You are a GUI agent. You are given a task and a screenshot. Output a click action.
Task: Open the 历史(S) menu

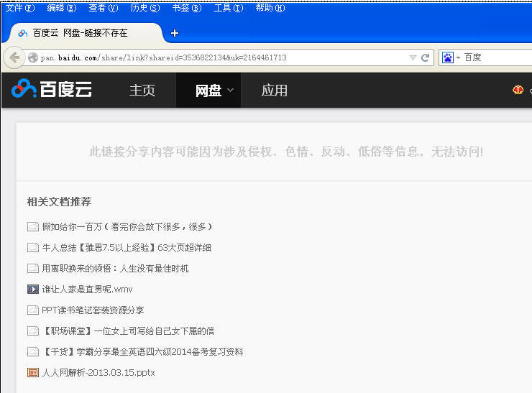click(x=145, y=8)
